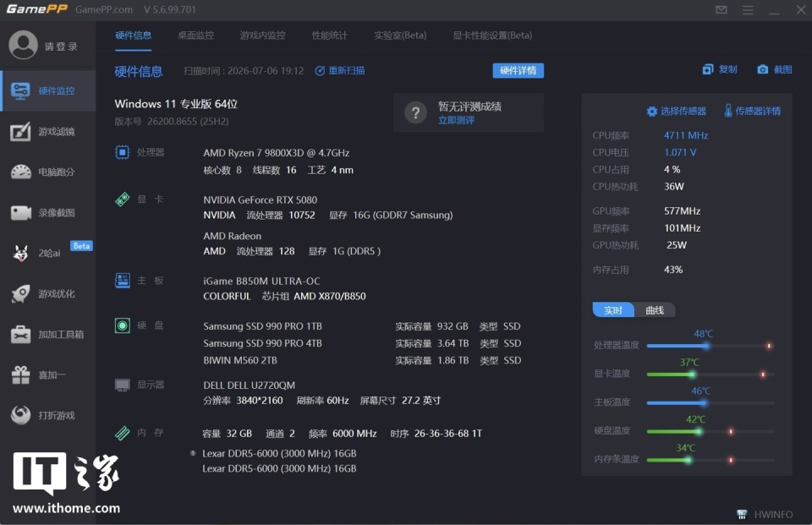Open the hamburger menu in title bar
This screenshot has height=525, width=812.
748,10
